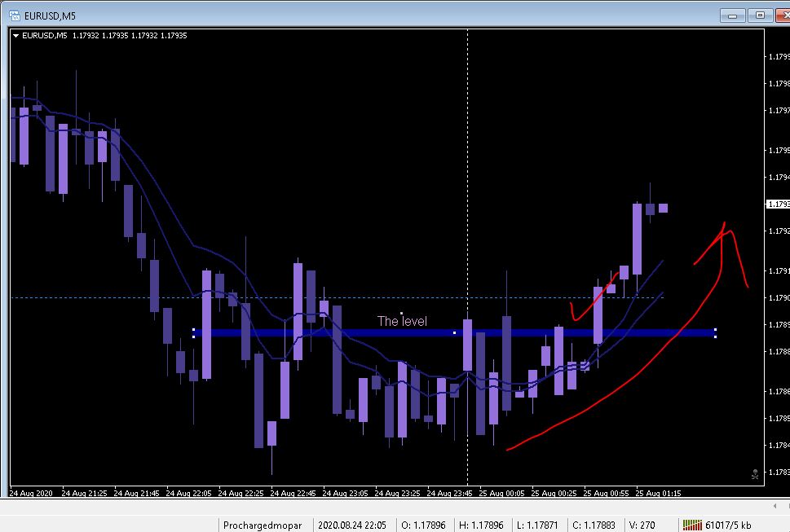The image size is (790, 532).
Task: Click '24 Aug 22:05' time axis label
Action: coord(188,493)
